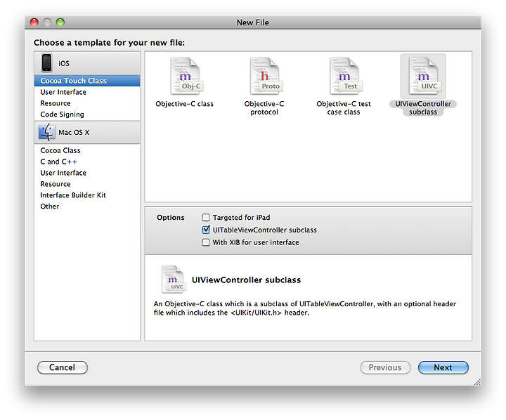Screen dimensions: 506x420
Task: Click the Cancel button
Action: [x=63, y=367]
